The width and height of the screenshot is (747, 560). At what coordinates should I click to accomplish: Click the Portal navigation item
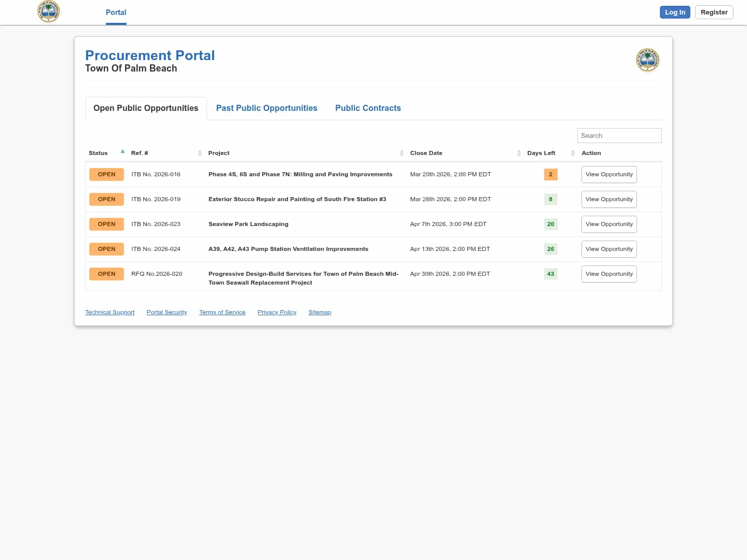(116, 12)
